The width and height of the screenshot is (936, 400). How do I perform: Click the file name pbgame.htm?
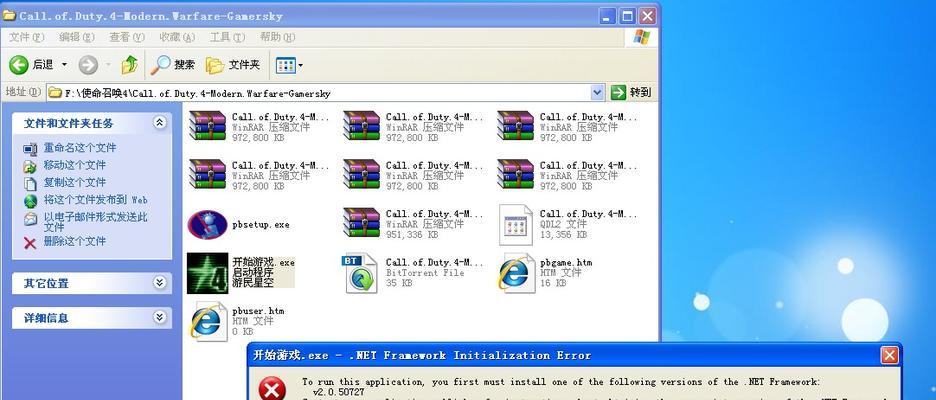pos(566,262)
